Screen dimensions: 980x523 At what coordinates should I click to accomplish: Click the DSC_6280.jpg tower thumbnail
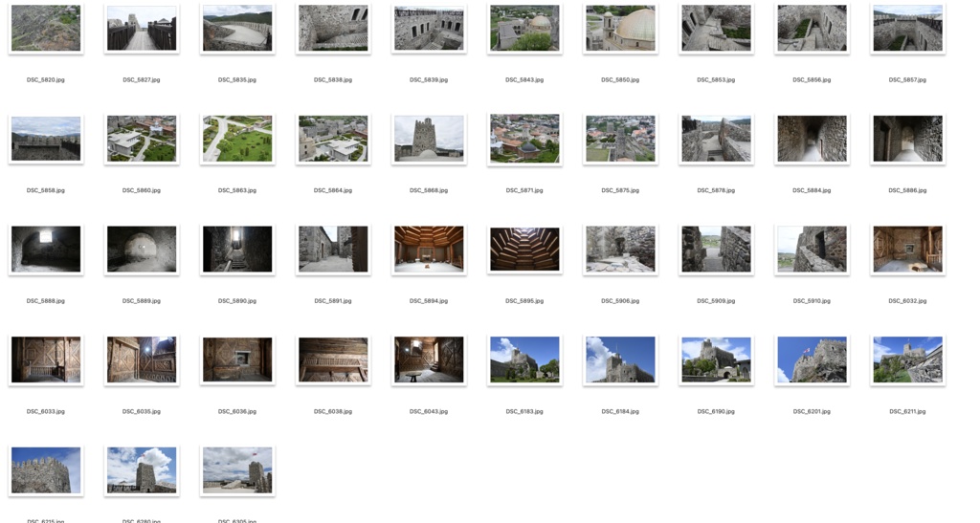[142, 470]
